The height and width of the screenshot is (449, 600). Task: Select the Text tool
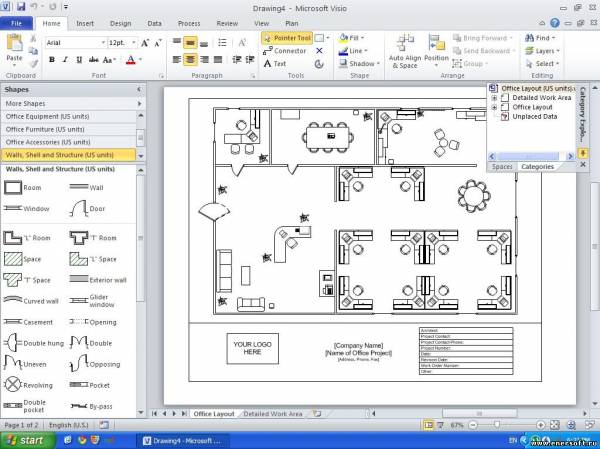tap(275, 64)
